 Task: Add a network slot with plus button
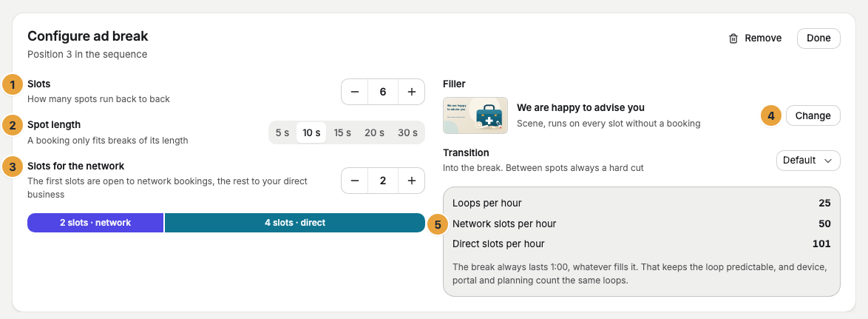coord(411,181)
